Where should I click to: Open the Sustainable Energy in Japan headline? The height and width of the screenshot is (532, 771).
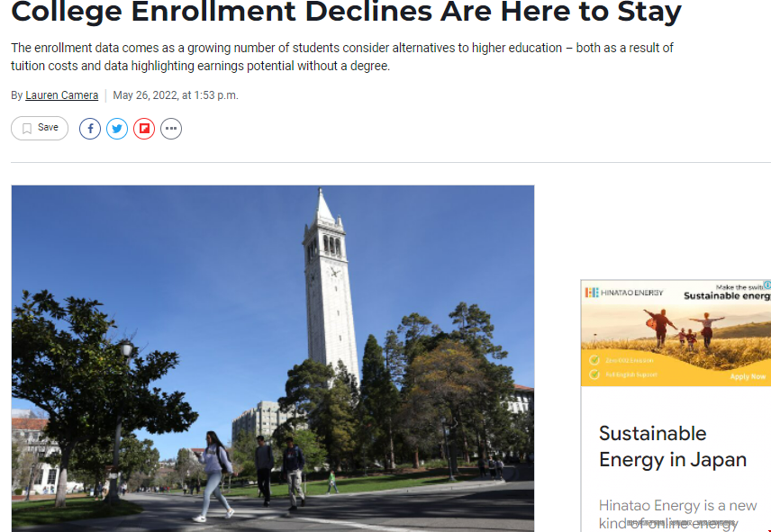click(672, 446)
